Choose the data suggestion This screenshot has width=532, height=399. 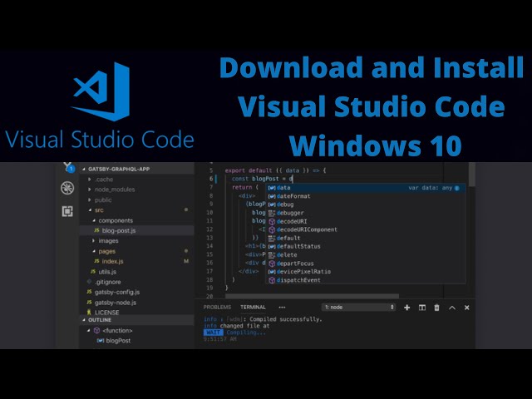(x=366, y=188)
